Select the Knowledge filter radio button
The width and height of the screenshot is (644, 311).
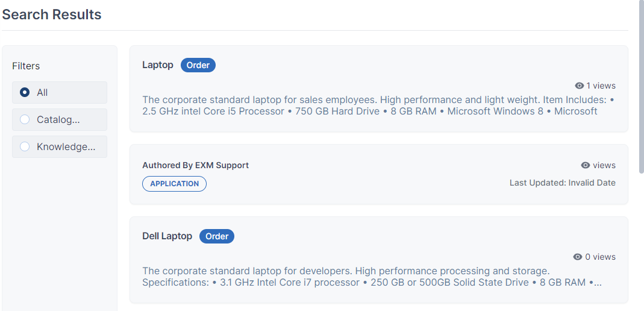[25, 146]
